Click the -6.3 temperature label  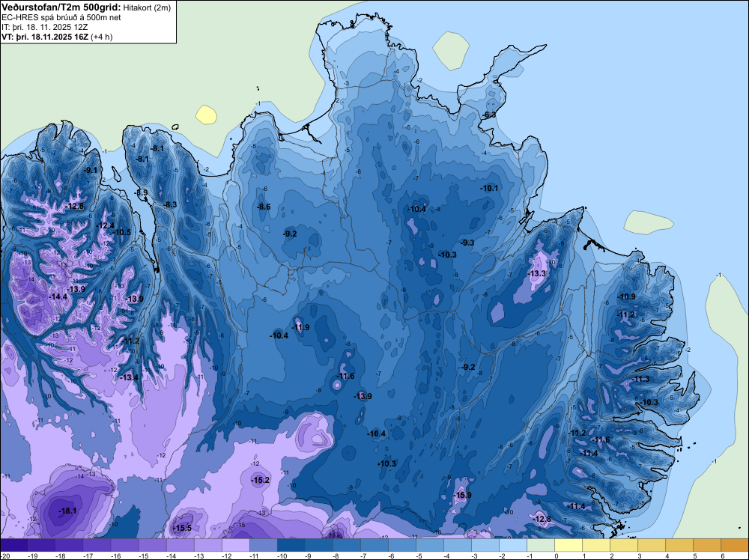(x=489, y=115)
